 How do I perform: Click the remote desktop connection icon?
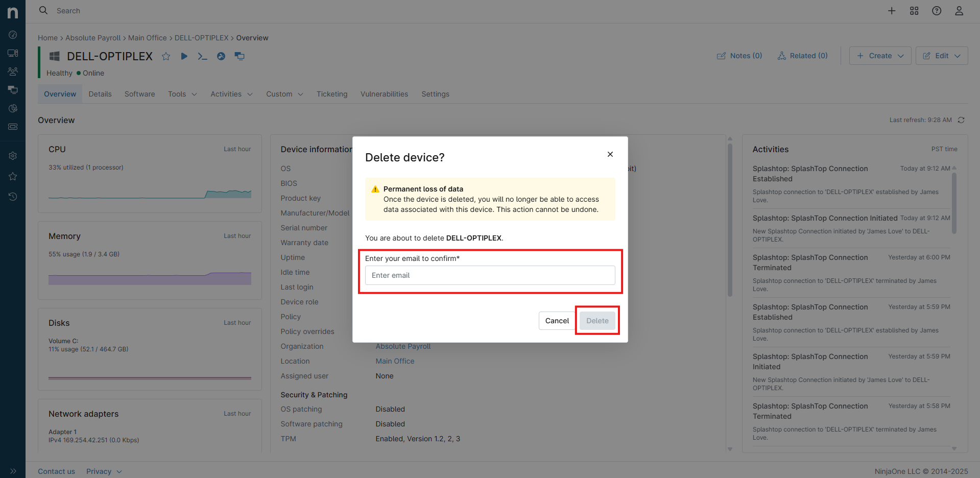240,56
